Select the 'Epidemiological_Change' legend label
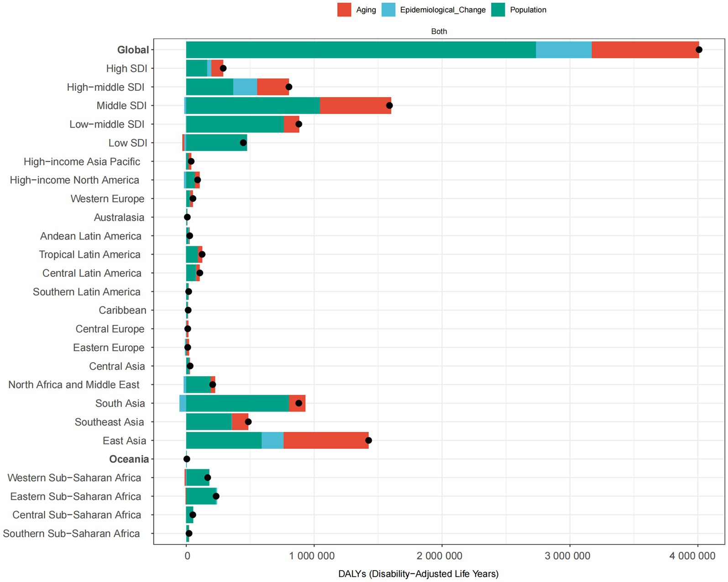The height and width of the screenshot is (582, 728). 443,10
